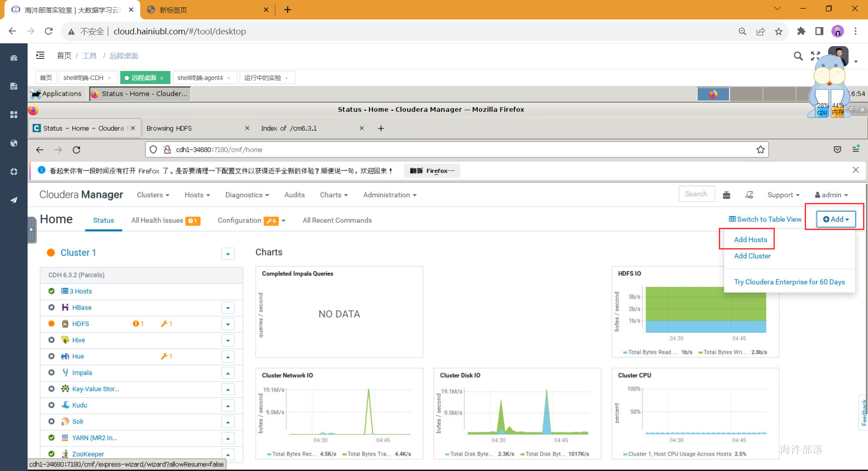Open HDFS health issue warning badge
Viewport: 868px width, 471px height.
(138, 324)
